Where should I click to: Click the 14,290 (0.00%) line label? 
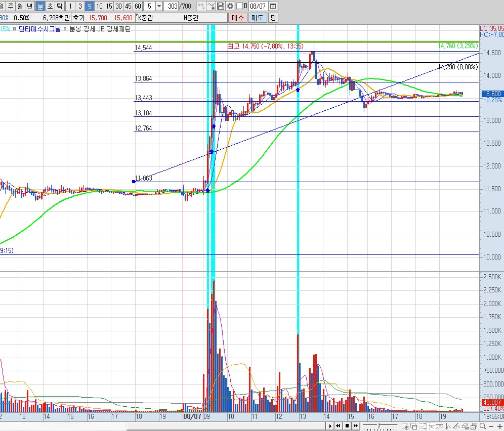coord(458,67)
